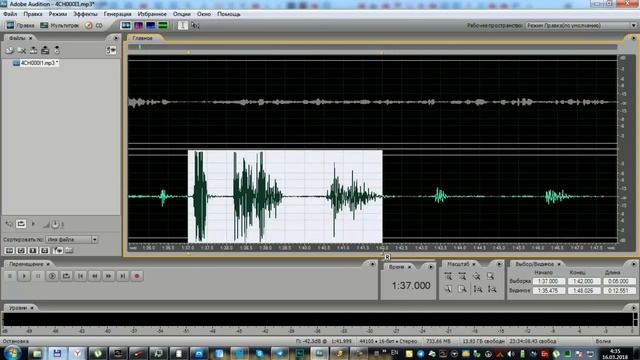
Task: Fast forward with transport button
Action: 109,276
